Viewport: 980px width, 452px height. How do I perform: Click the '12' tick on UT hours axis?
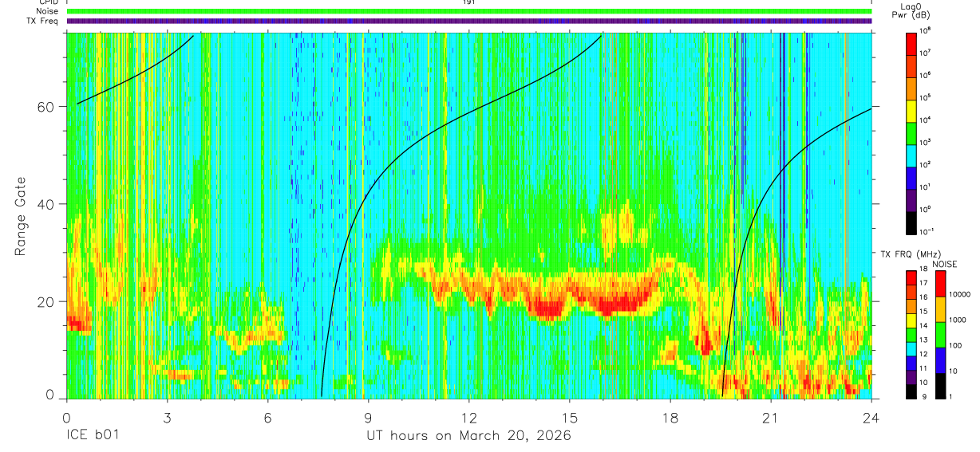[x=469, y=417]
